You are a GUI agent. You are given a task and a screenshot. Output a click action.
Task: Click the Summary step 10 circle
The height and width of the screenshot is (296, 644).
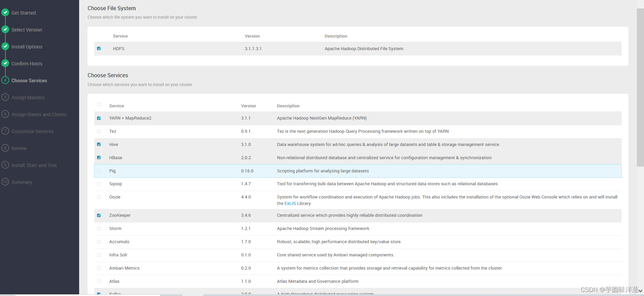[x=5, y=182]
